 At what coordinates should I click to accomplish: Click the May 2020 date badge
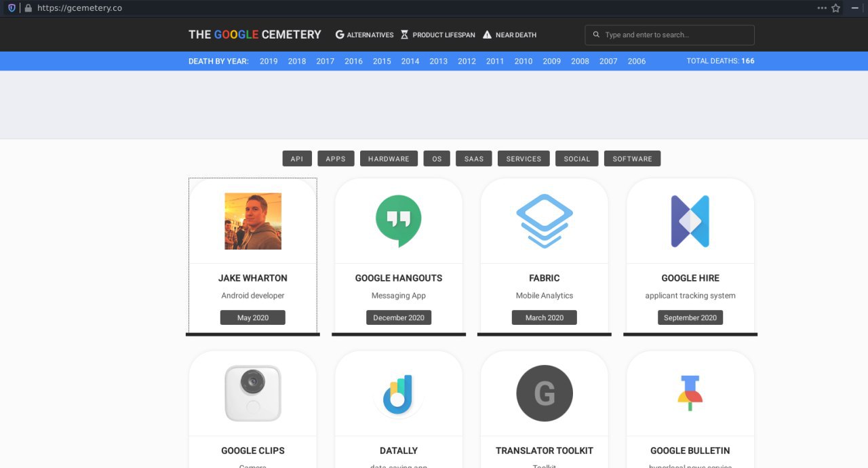coord(253,317)
